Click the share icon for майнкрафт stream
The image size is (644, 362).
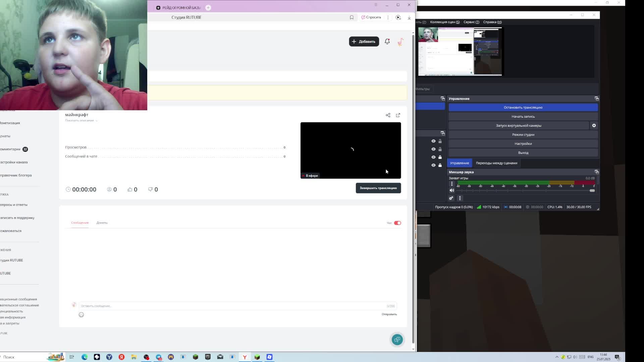pyautogui.click(x=388, y=115)
